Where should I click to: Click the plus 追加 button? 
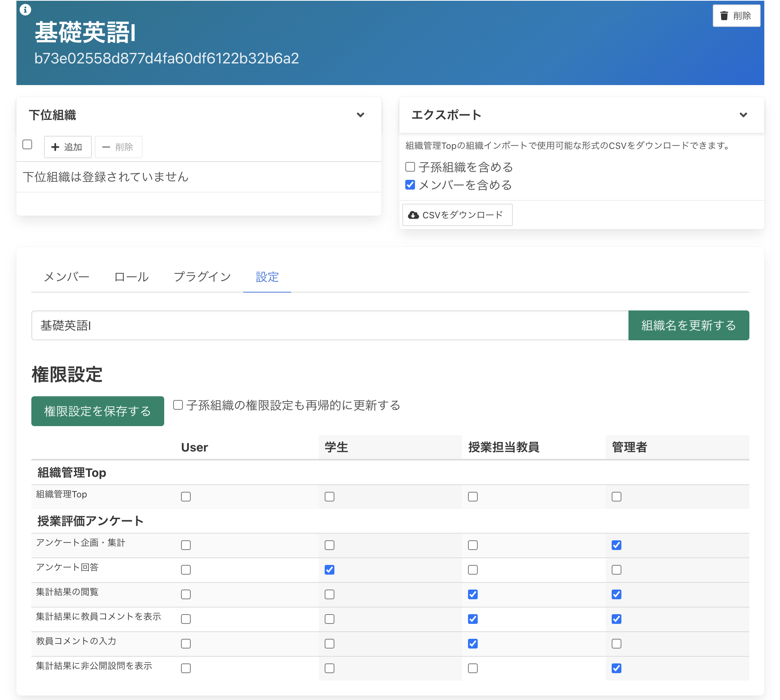(x=68, y=147)
